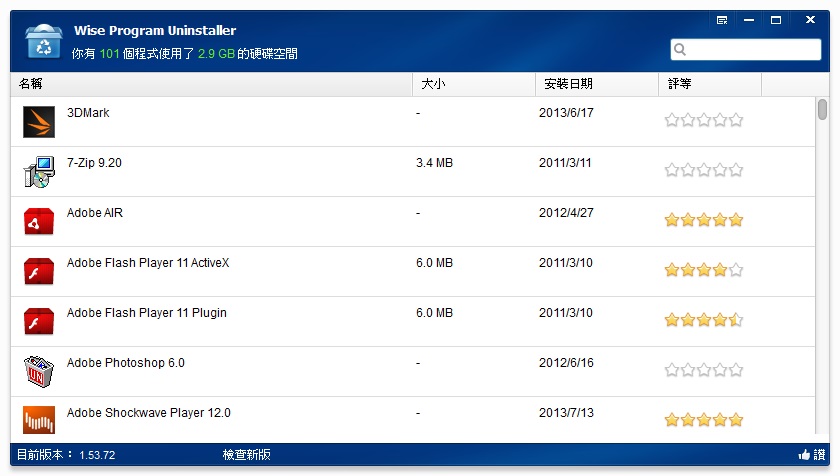Select the Adobe Flash Player 11 Plugin text
The image size is (840, 476).
coord(147,313)
